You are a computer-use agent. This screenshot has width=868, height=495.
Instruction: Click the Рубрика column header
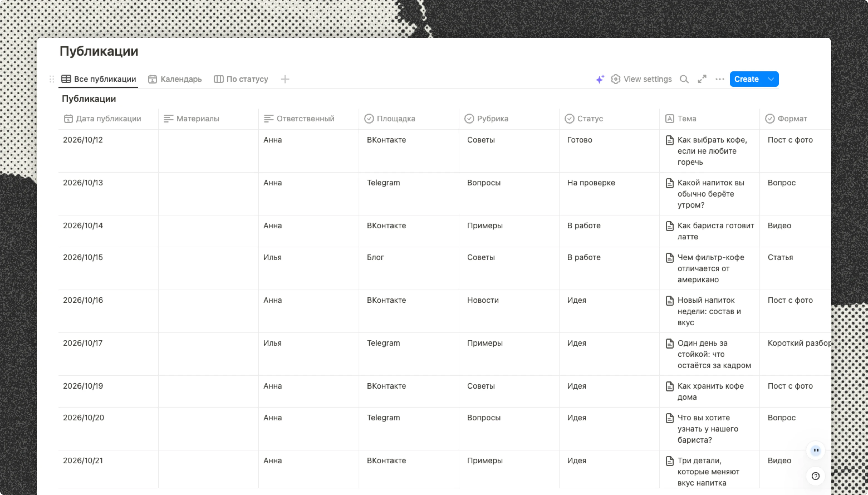click(x=509, y=119)
